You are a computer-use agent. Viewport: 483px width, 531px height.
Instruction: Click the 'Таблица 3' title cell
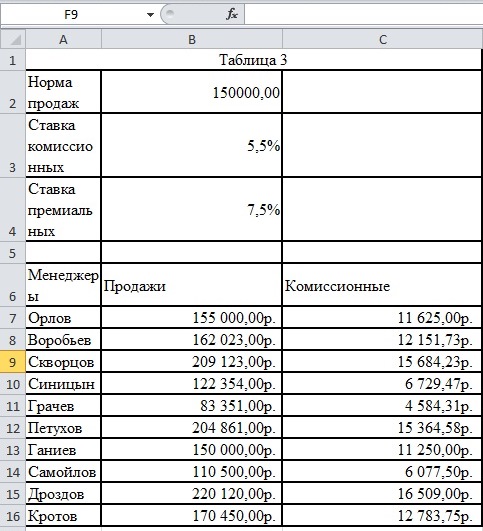253,60
